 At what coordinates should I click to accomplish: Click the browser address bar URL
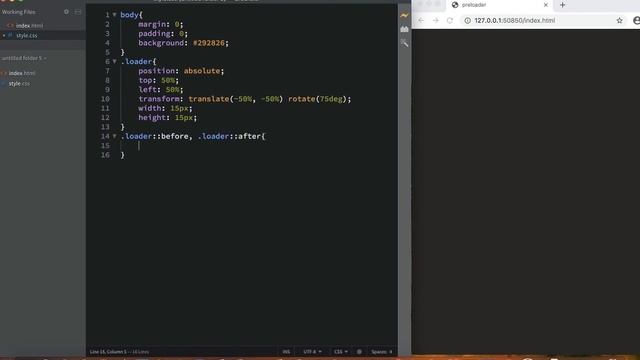[514, 20]
